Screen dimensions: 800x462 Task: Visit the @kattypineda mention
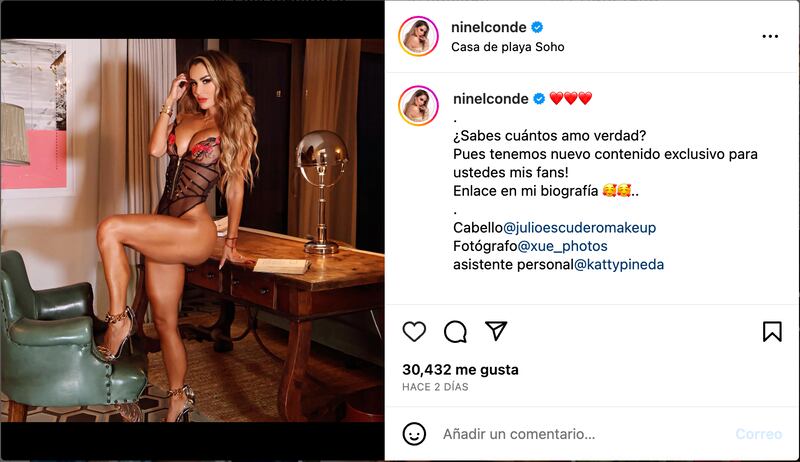pyautogui.click(x=619, y=265)
